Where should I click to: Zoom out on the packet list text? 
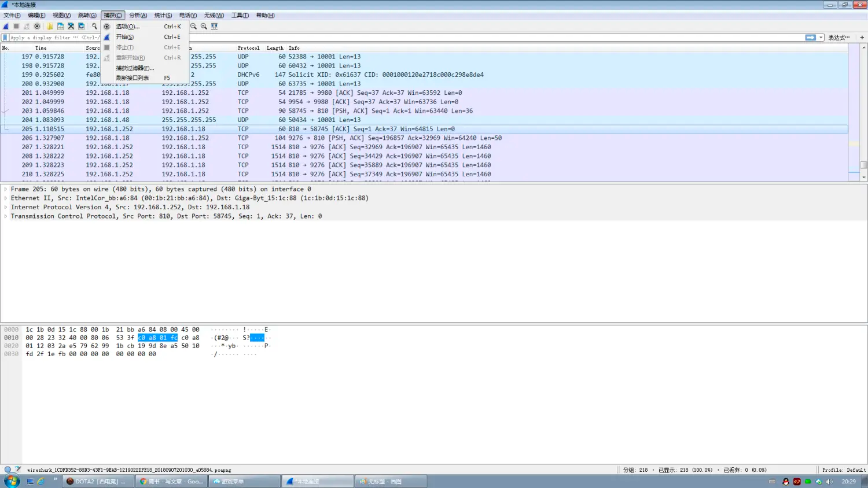click(204, 26)
